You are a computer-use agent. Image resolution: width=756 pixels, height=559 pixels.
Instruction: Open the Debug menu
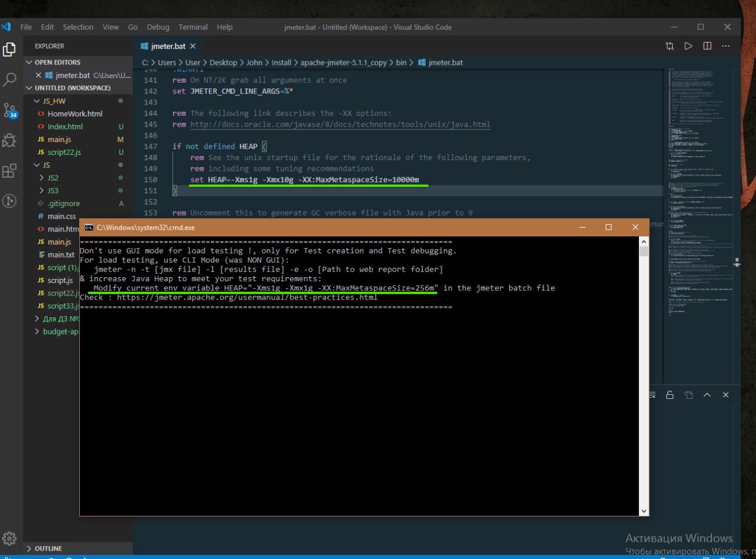point(158,27)
